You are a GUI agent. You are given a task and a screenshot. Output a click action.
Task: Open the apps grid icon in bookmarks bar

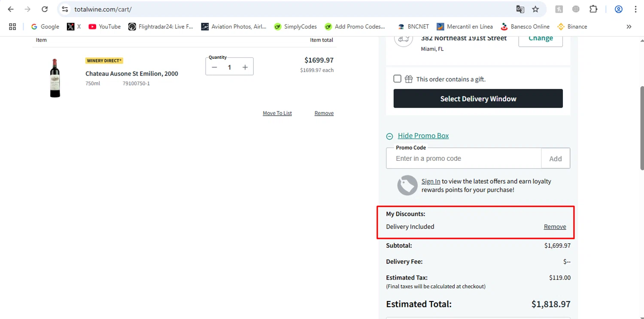pos(12,27)
